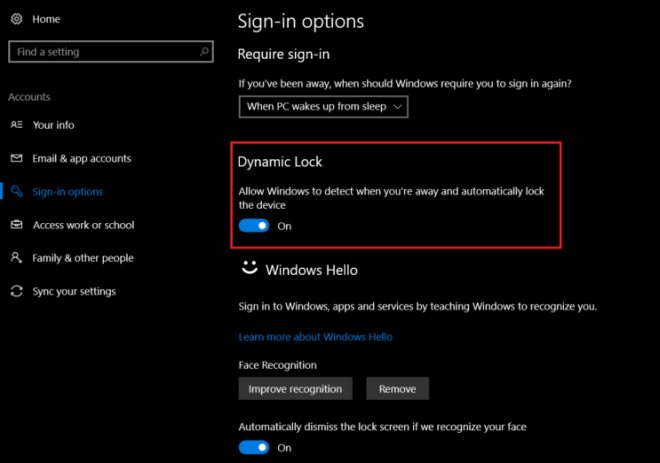
Task: Click the Home gear icon
Action: (16, 19)
